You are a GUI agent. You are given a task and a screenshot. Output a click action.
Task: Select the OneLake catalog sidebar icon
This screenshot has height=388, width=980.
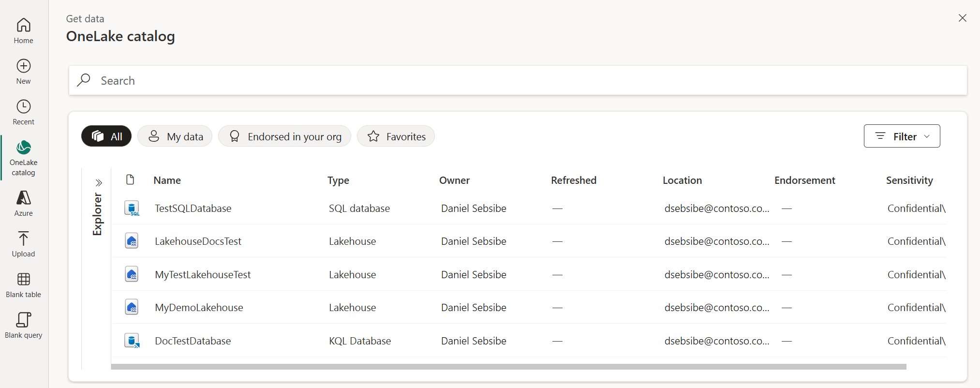click(x=23, y=147)
